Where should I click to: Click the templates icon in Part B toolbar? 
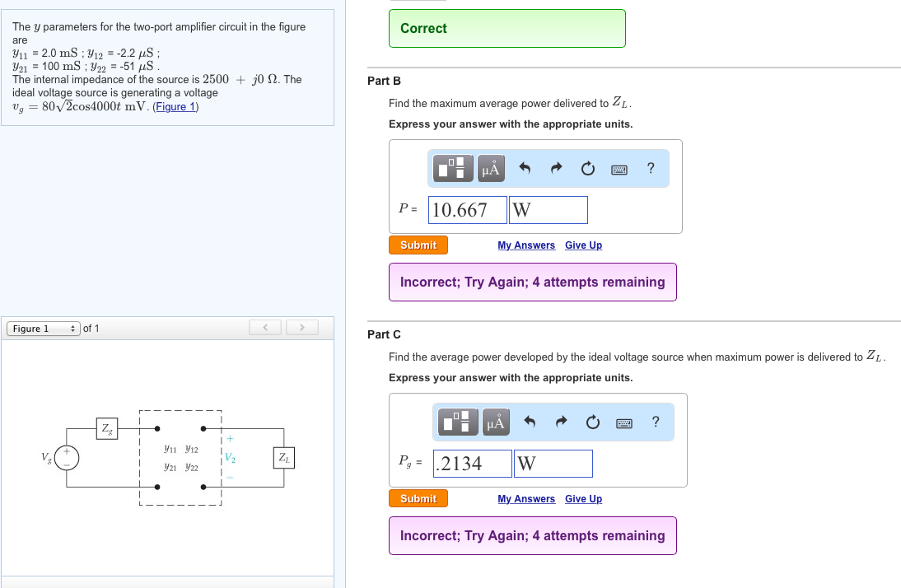point(454,170)
